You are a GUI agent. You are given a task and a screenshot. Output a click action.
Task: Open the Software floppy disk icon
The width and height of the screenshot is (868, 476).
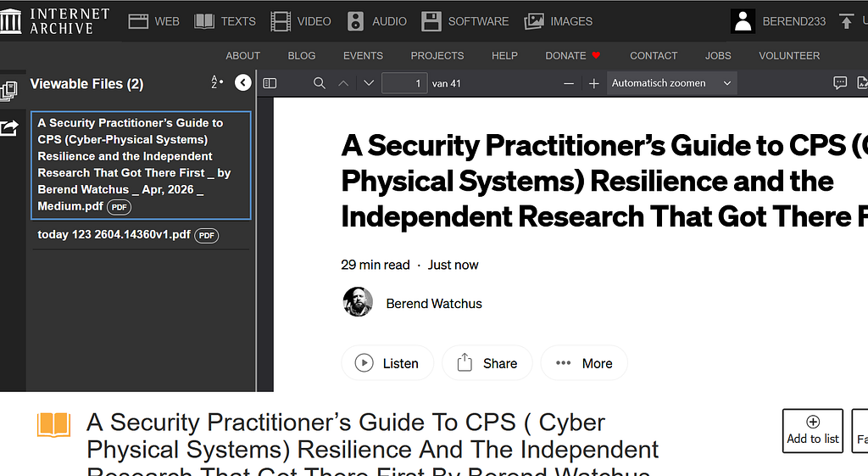click(x=431, y=21)
